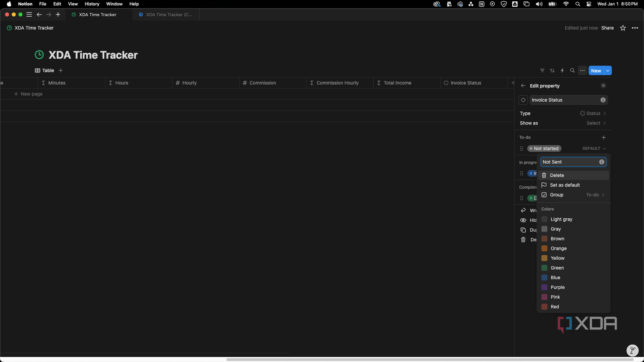Set the option color to Blue
Viewport: 644px width, 362px height.
pyautogui.click(x=573, y=278)
